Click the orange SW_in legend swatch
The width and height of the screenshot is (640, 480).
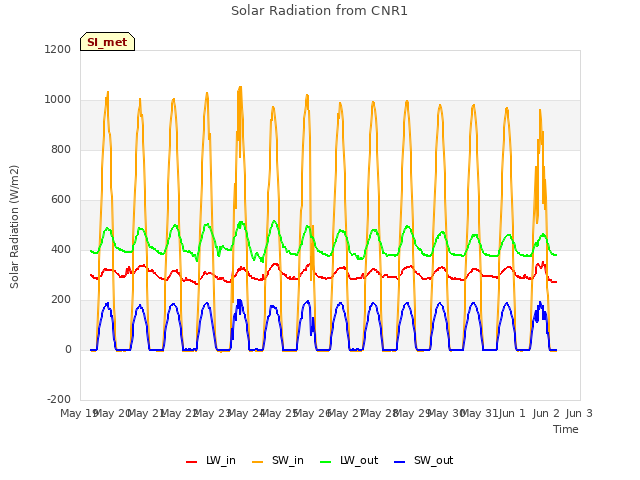coord(258,462)
